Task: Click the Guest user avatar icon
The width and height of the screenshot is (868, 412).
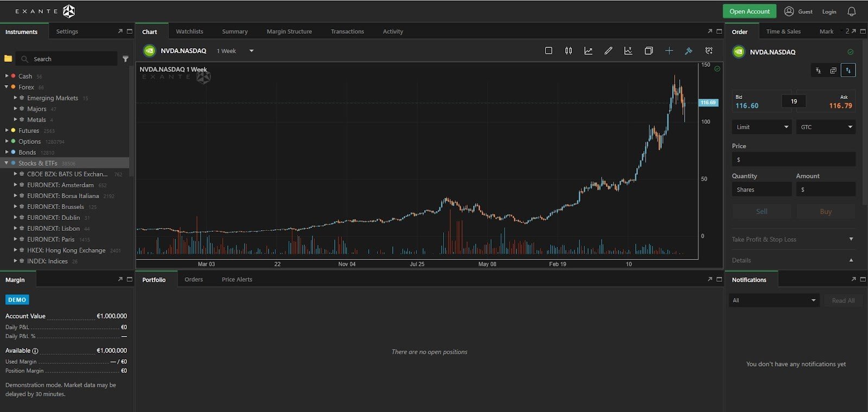Action: pos(789,11)
